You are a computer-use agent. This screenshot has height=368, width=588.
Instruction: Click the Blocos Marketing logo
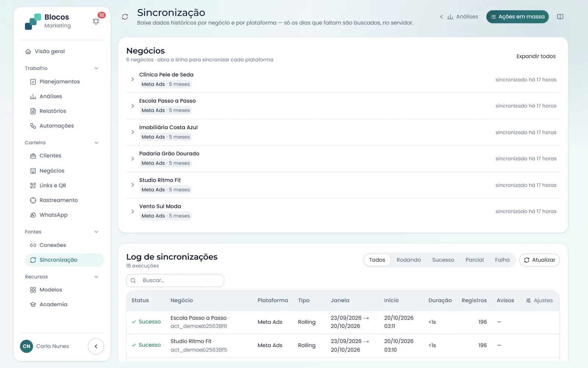(x=48, y=21)
